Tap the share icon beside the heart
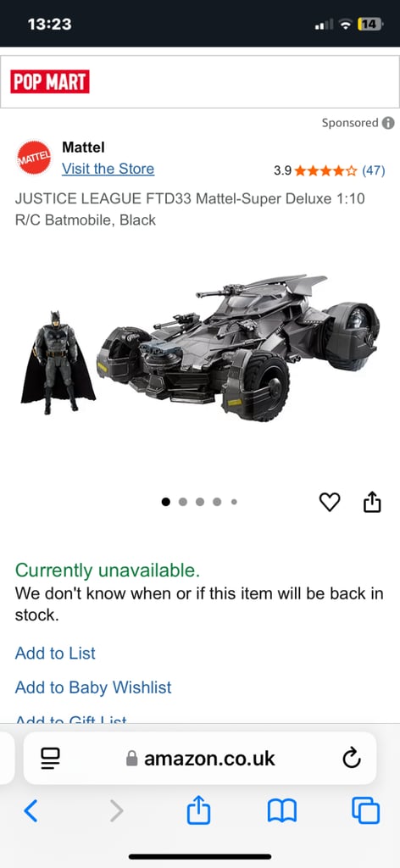 pos(372,502)
